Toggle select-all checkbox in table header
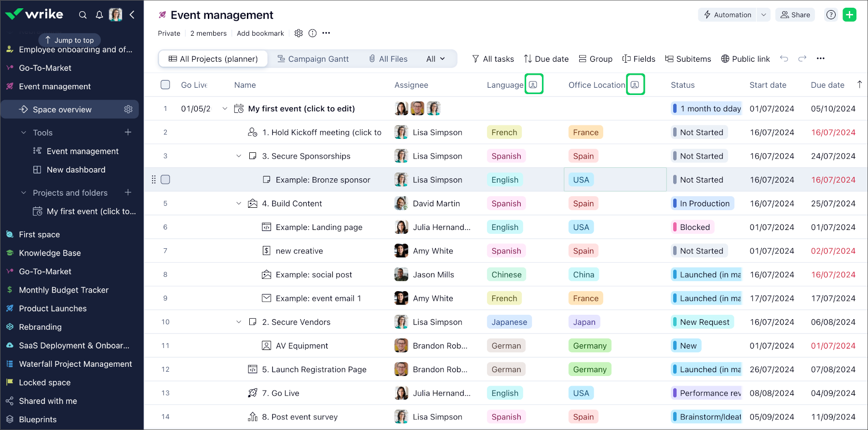 tap(165, 85)
